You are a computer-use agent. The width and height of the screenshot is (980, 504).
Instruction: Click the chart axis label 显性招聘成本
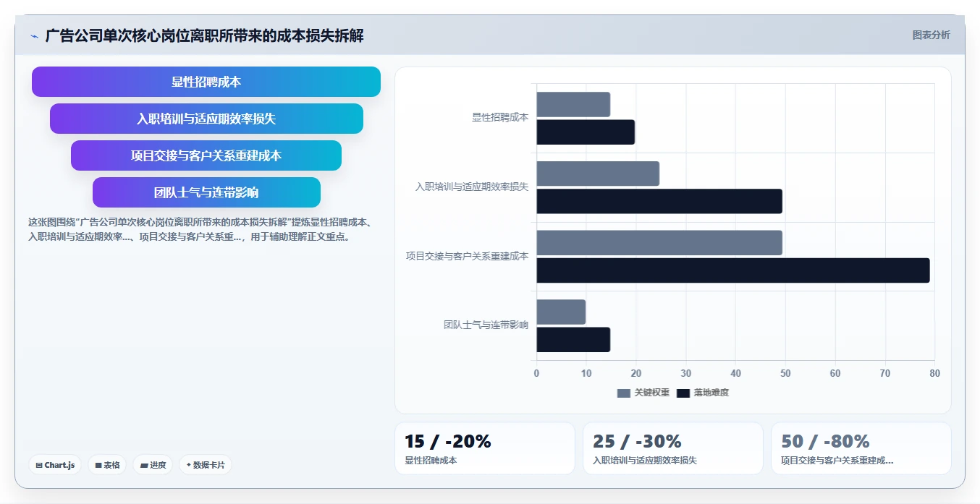(x=500, y=117)
